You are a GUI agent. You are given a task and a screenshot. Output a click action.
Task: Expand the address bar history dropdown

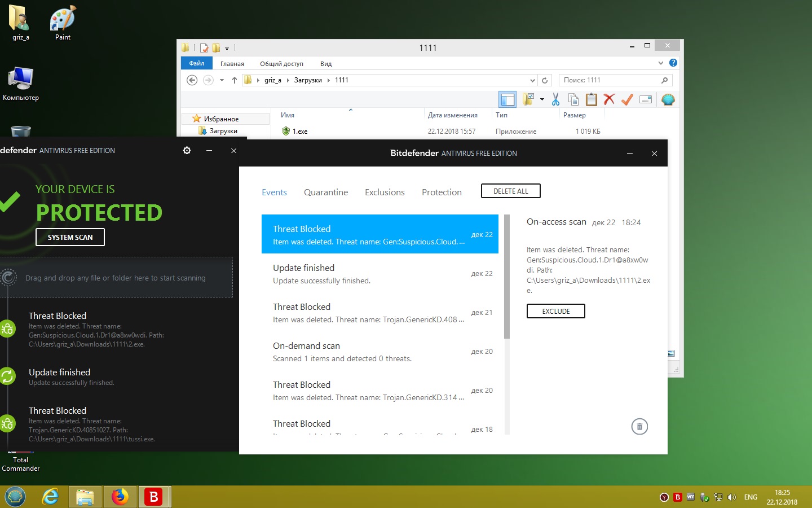pyautogui.click(x=532, y=80)
